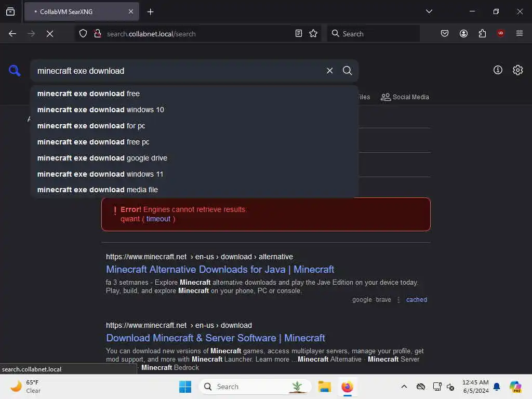Viewport: 532px width, 399px height.
Task: Open cached version of first result
Action: click(417, 300)
